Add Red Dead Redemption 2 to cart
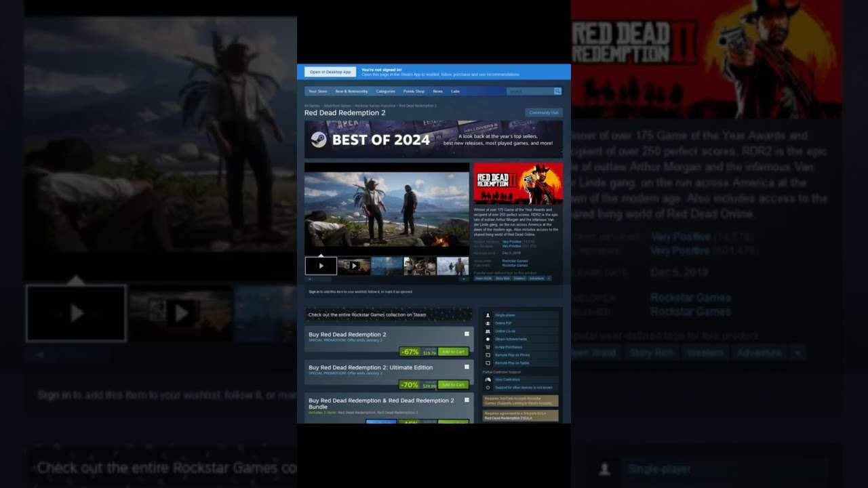This screenshot has width=868, height=488. click(453, 352)
